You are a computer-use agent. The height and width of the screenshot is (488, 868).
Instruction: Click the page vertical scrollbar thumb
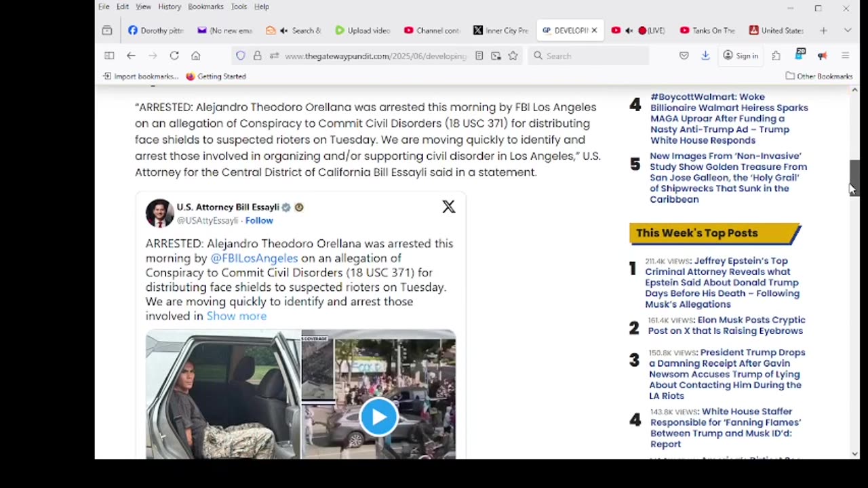point(854,178)
